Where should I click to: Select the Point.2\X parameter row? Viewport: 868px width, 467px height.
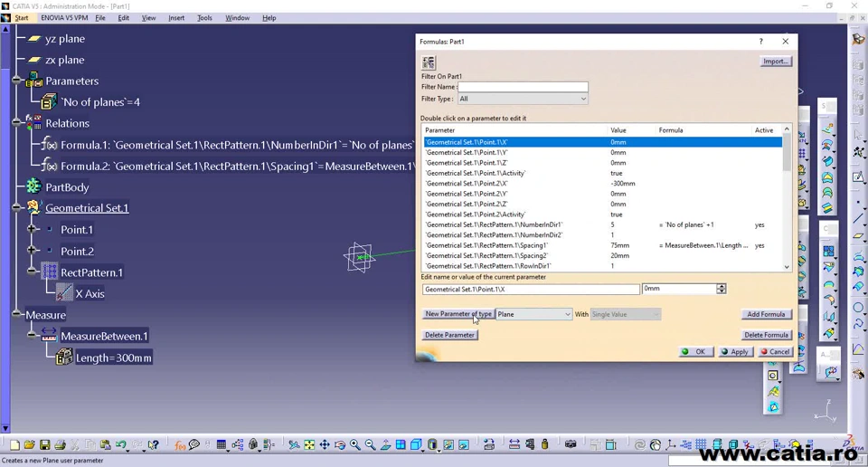tap(603, 184)
